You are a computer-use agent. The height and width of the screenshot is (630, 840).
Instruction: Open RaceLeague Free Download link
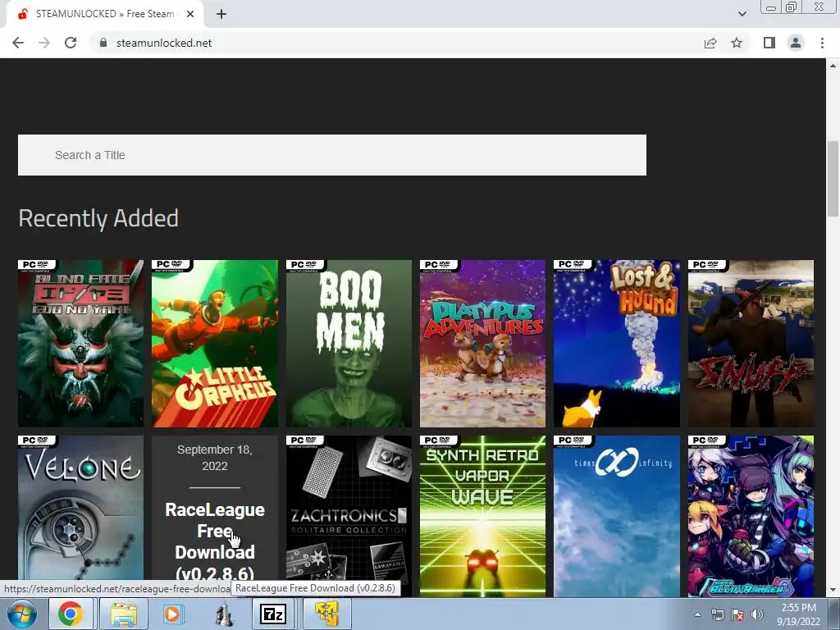coord(215,541)
